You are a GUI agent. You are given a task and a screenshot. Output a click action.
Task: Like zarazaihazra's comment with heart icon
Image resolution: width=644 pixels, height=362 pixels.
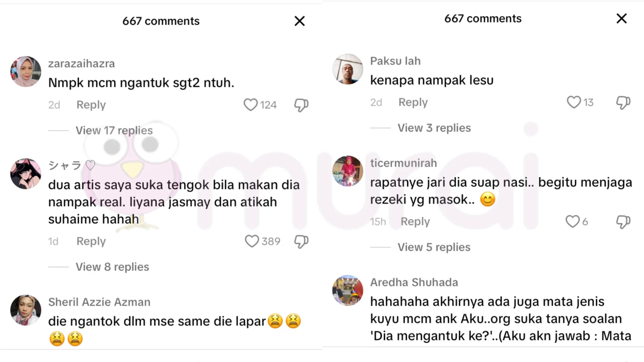(x=251, y=105)
